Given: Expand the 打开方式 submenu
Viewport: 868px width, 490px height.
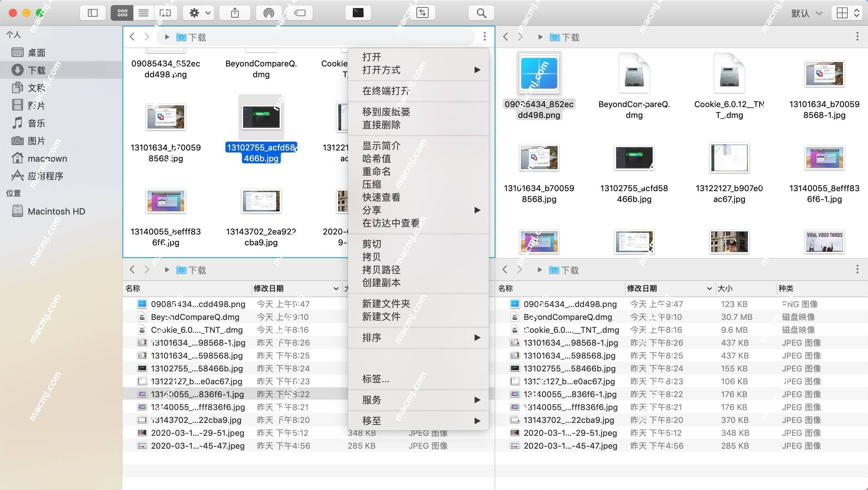Looking at the screenshot, I should (418, 70).
